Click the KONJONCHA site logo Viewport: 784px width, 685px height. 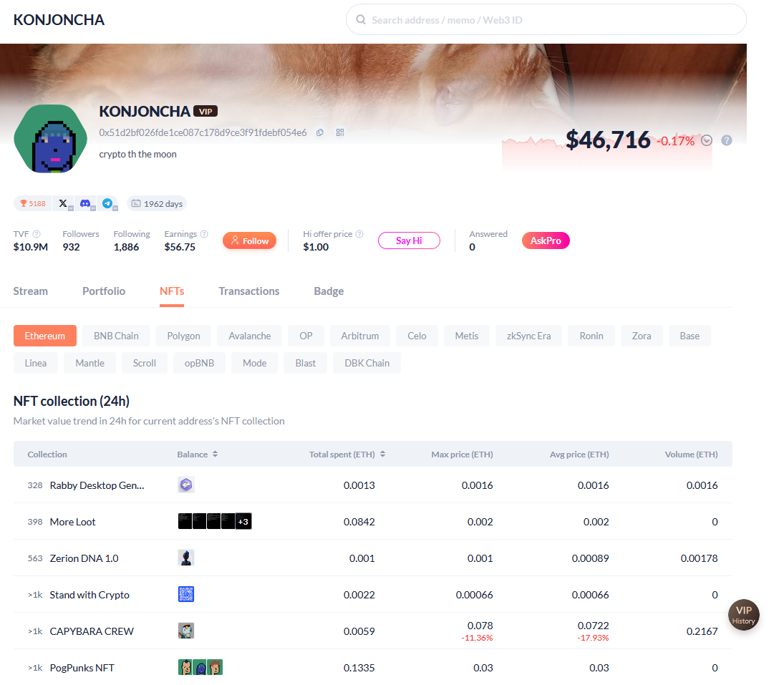59,20
